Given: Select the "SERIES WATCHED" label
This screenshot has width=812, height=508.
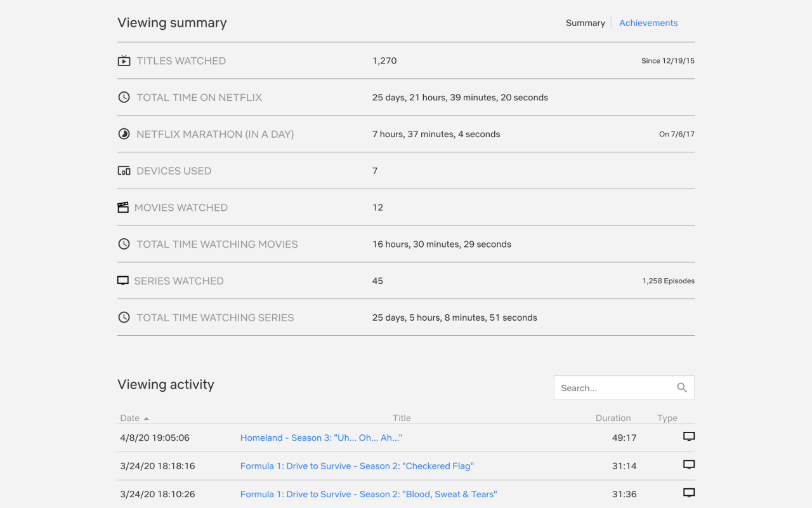Looking at the screenshot, I should click(x=179, y=281).
